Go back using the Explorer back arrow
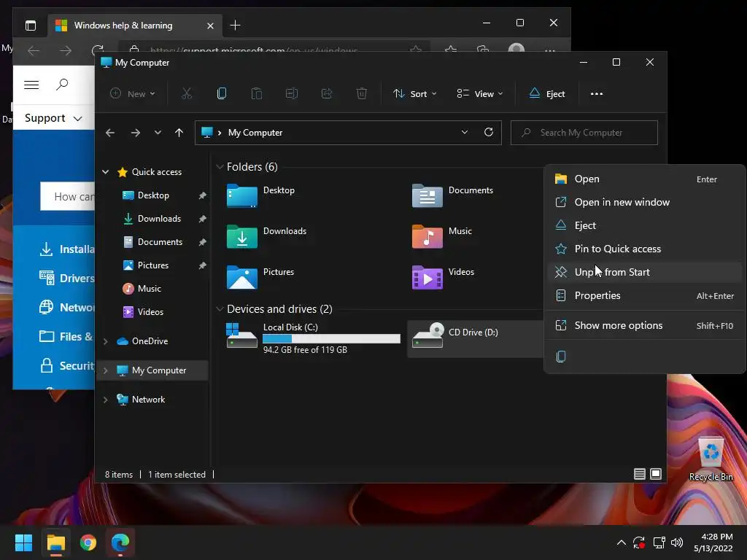 tap(110, 133)
